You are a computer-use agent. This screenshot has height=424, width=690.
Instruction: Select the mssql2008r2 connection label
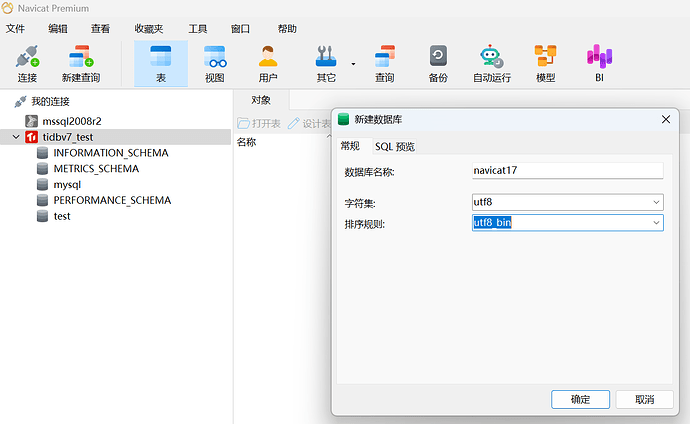(x=72, y=121)
